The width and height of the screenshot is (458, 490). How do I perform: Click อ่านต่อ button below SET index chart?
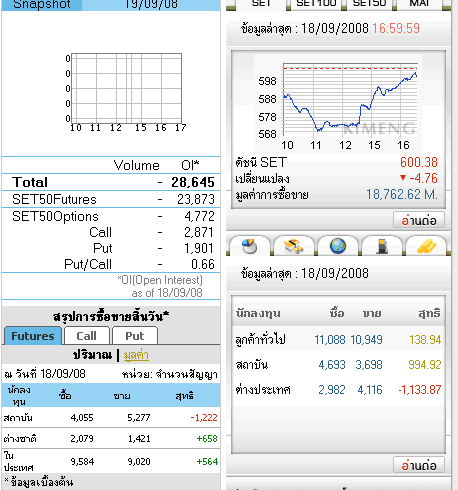click(x=419, y=220)
